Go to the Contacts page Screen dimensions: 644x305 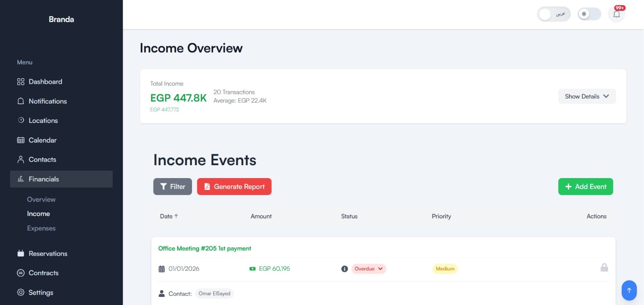tap(61, 160)
